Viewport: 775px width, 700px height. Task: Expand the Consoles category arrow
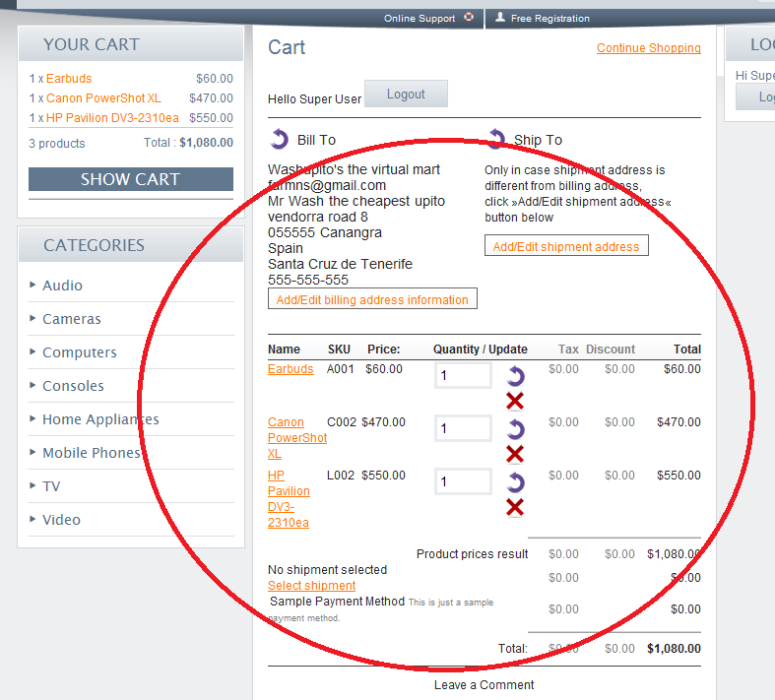(32, 385)
